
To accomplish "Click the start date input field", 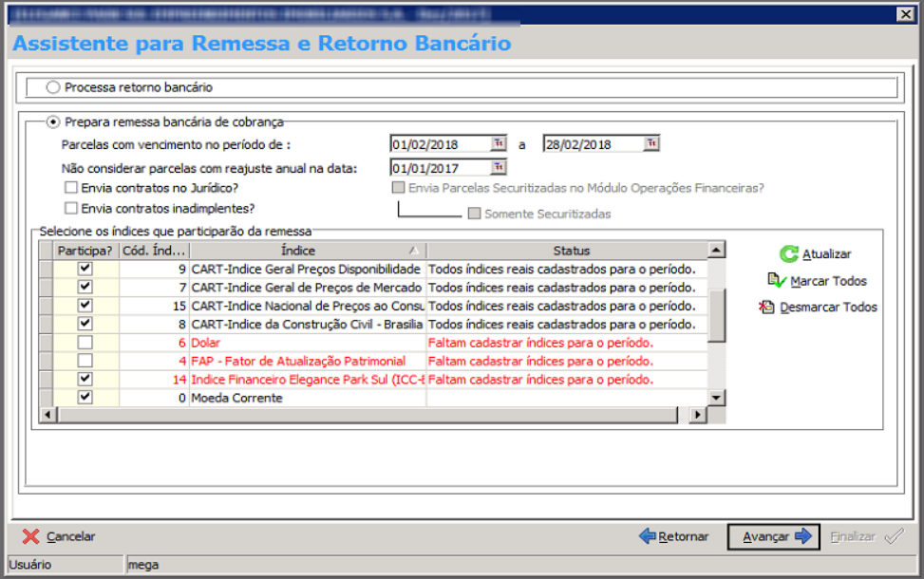I will point(439,144).
